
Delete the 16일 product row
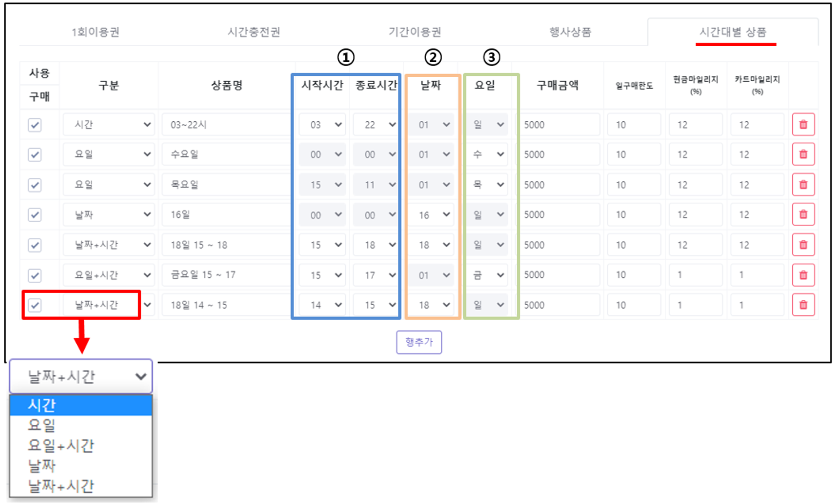(803, 215)
